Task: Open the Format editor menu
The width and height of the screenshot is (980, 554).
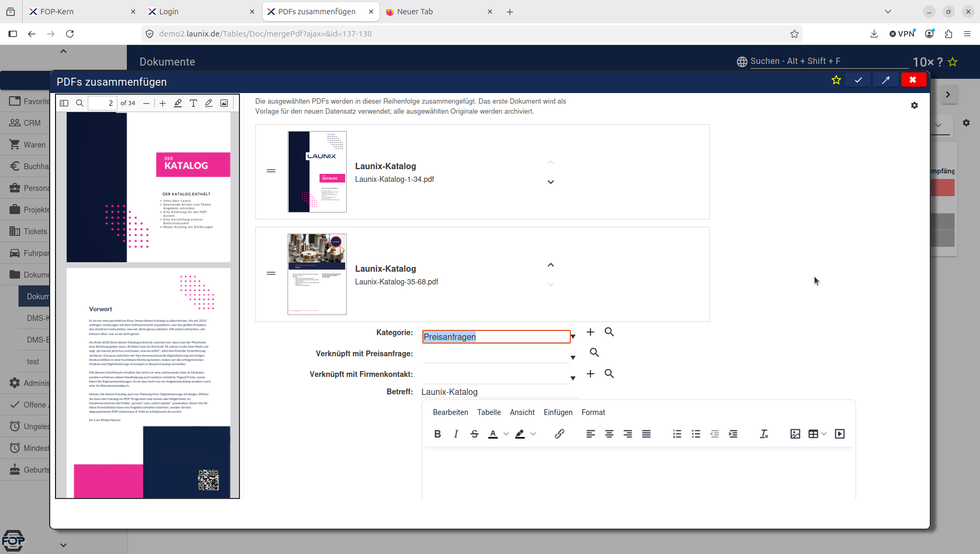Action: pyautogui.click(x=593, y=412)
